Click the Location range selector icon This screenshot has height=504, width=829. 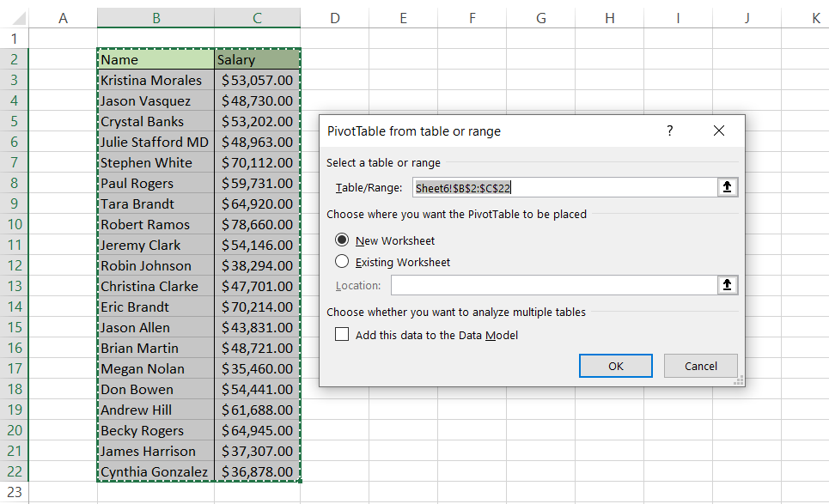click(728, 285)
